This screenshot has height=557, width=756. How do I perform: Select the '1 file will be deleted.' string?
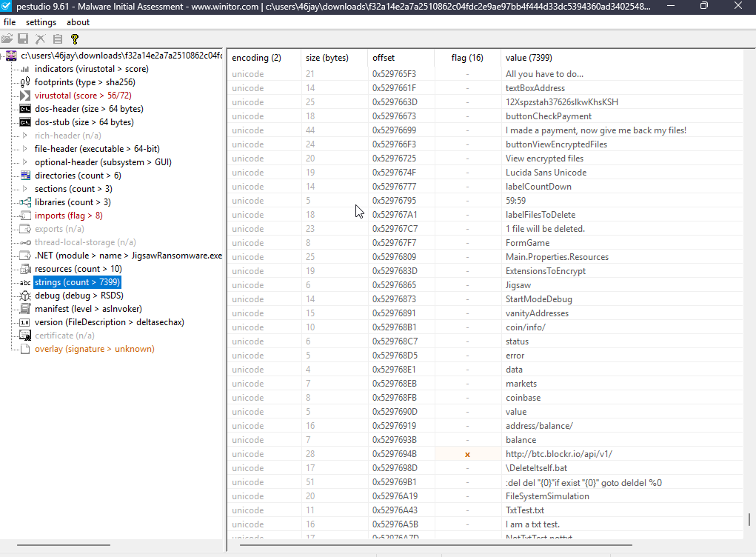[545, 229]
